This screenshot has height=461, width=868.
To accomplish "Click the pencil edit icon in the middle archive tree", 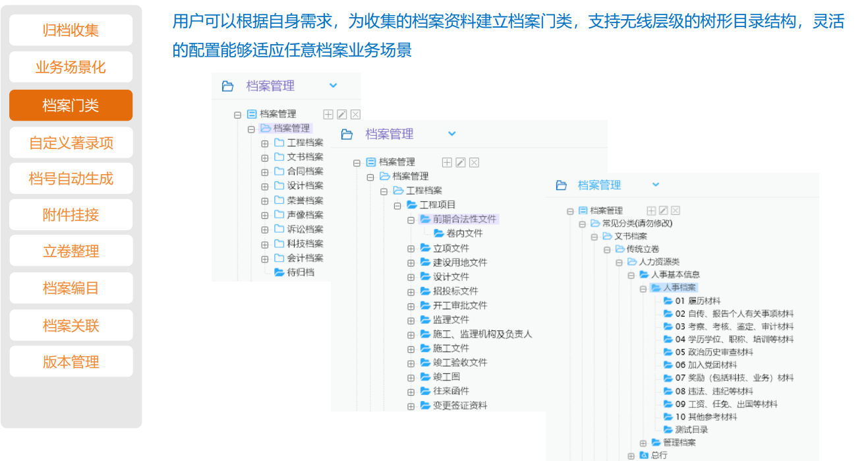I will (x=461, y=162).
